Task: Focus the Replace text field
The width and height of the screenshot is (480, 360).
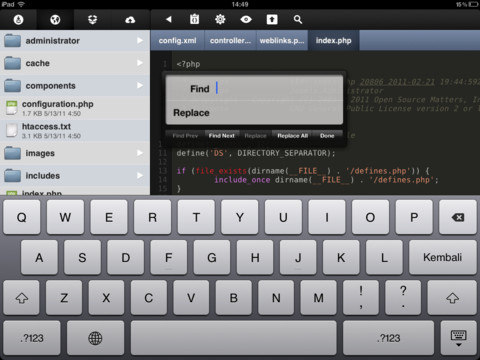Action: coord(254,113)
